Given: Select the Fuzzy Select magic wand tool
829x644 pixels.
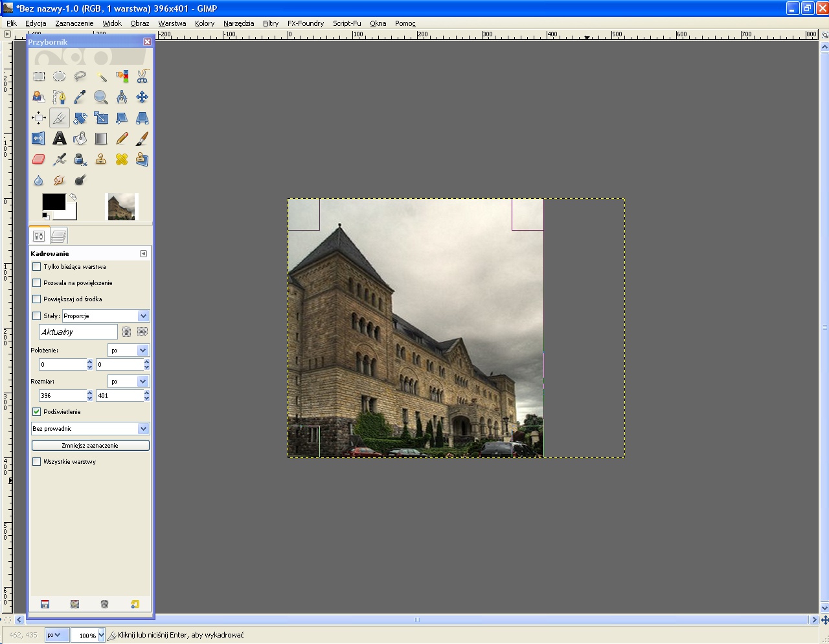Looking at the screenshot, I should click(x=101, y=76).
